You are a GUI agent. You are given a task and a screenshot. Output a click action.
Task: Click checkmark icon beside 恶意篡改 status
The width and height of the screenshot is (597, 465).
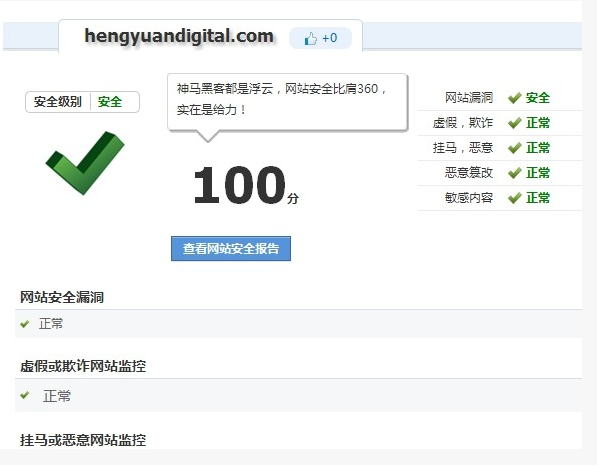(514, 173)
